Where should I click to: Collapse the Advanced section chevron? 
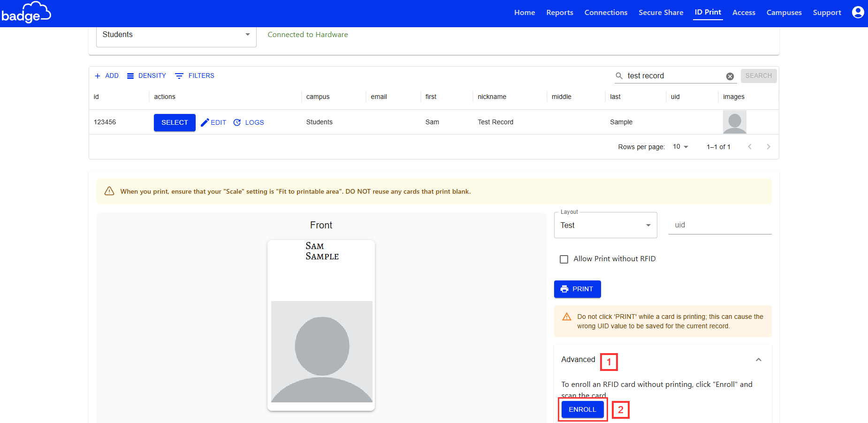point(759,360)
